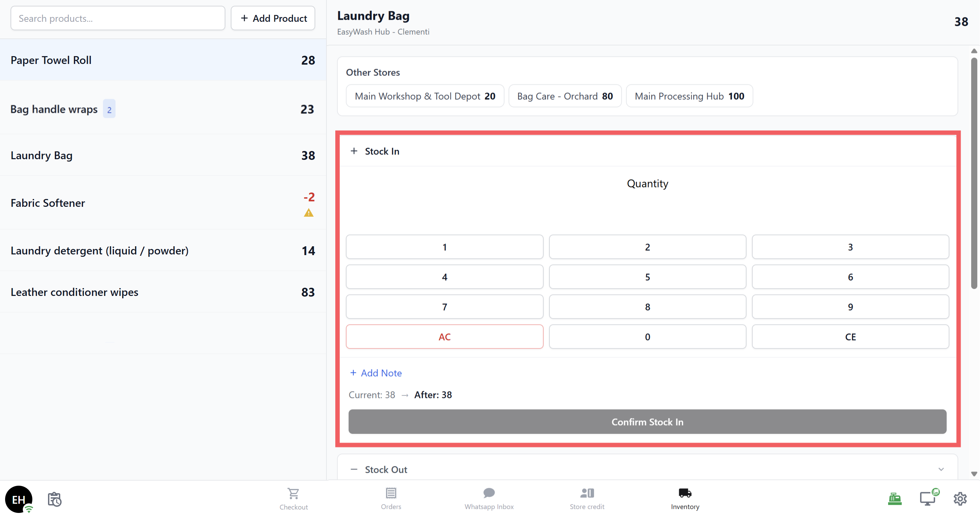The image size is (980, 517).
Task: Switch to the Inventory tab
Action: click(685, 498)
